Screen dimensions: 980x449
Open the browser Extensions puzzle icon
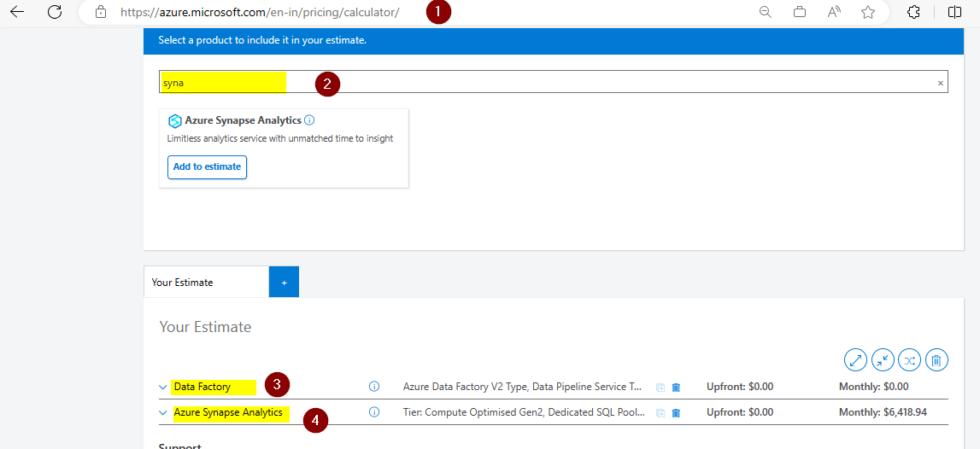[913, 12]
